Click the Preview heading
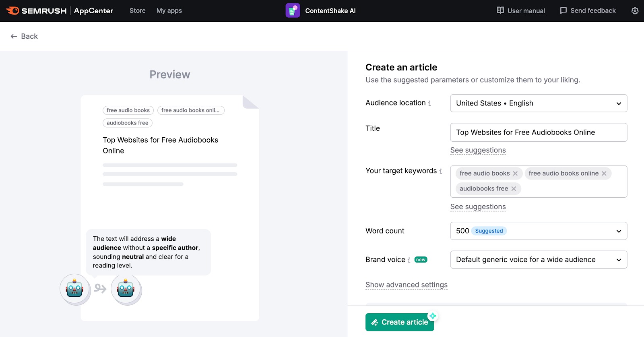The height and width of the screenshot is (337, 644). point(170,74)
